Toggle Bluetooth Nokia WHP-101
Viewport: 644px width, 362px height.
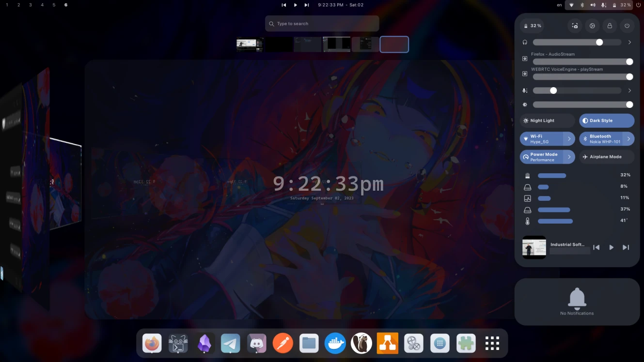click(x=601, y=139)
